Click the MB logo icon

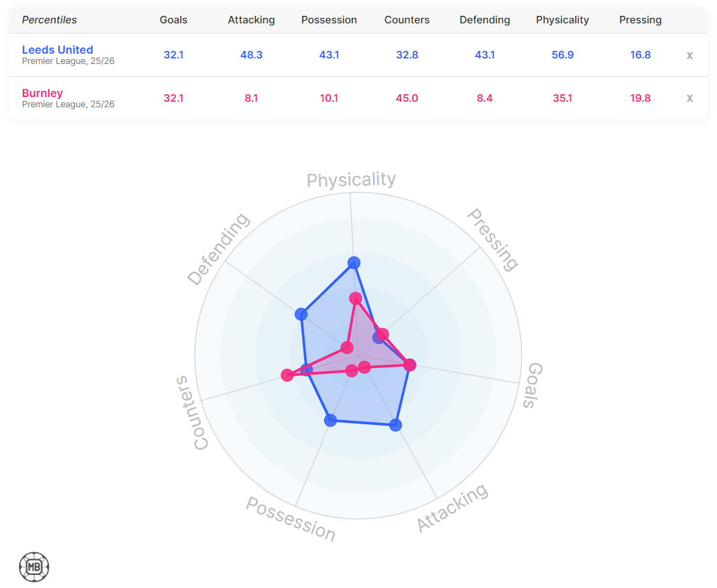tap(34, 567)
